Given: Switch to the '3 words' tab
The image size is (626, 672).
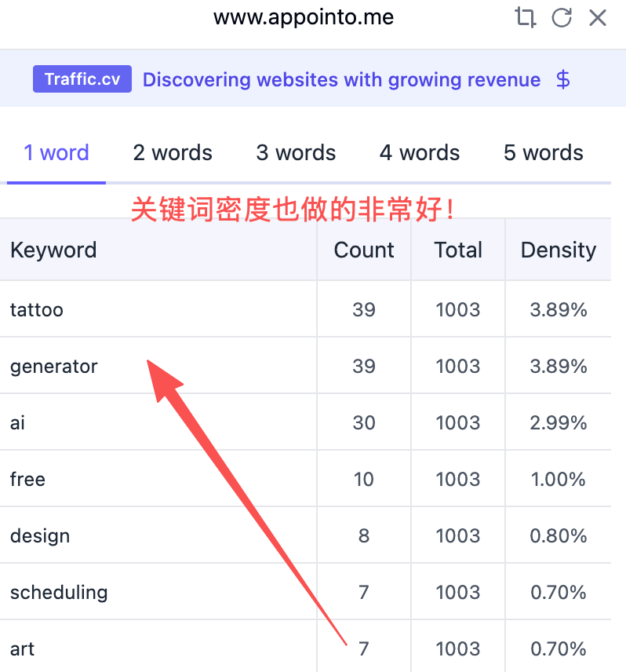Looking at the screenshot, I should pos(296,152).
